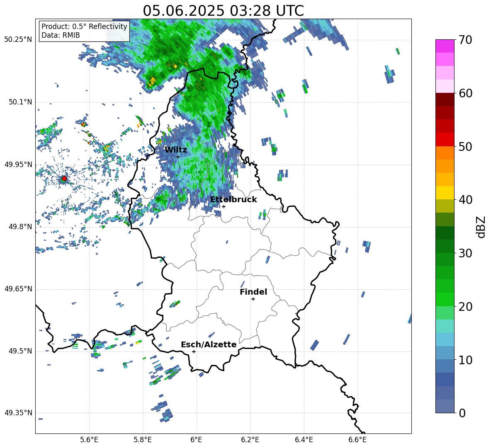
Task: Click the 10 value on colorbar
Action: pyautogui.click(x=465, y=360)
